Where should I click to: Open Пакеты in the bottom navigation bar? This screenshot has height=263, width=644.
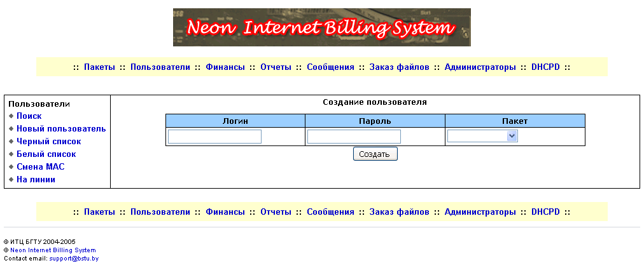point(99,212)
